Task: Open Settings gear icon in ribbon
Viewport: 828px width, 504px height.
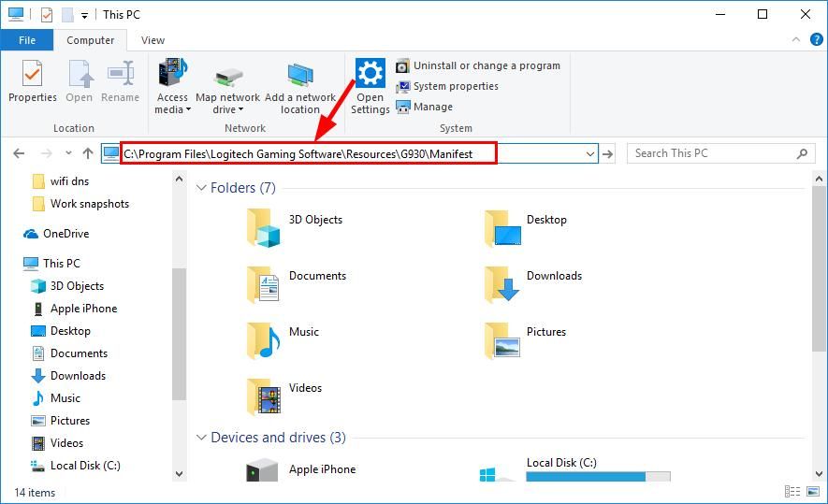Action: click(x=370, y=74)
